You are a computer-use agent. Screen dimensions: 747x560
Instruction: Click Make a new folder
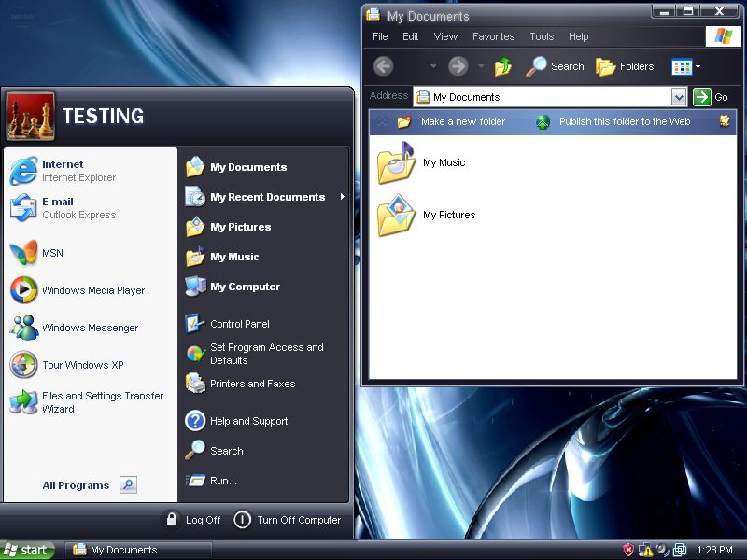pyautogui.click(x=452, y=122)
